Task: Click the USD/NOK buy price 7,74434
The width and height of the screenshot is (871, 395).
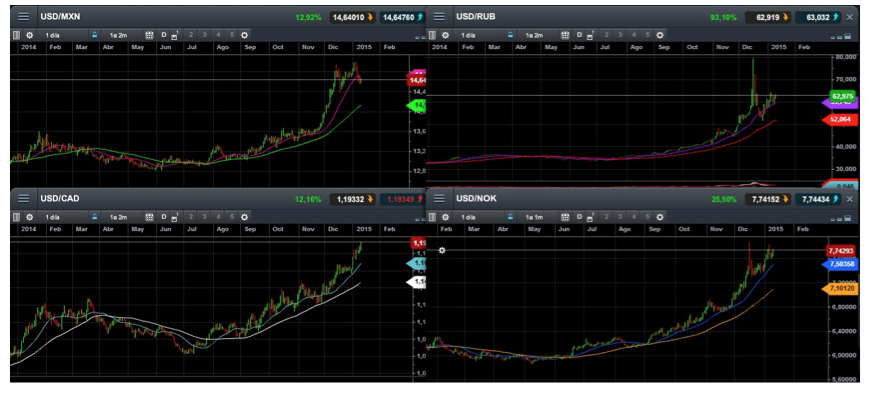Action: [817, 199]
